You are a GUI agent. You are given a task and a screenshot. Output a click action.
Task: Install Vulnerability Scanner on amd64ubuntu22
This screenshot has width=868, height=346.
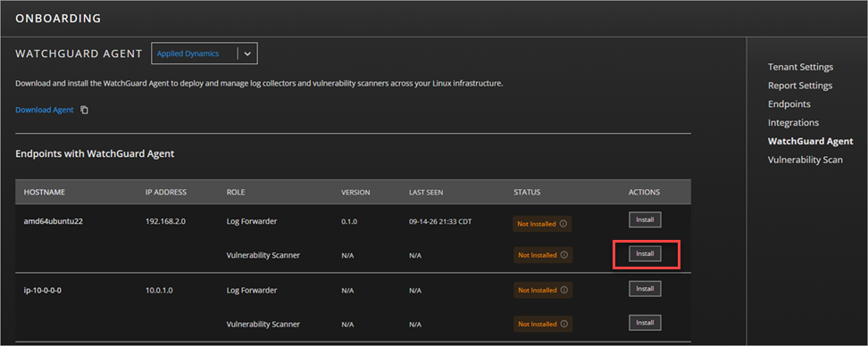click(x=645, y=253)
